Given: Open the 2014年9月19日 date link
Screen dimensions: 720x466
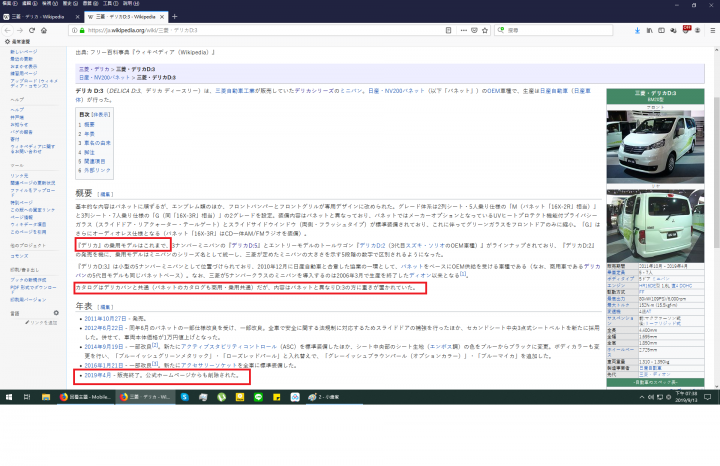Looking at the screenshot, I should pyautogui.click(x=104, y=347).
